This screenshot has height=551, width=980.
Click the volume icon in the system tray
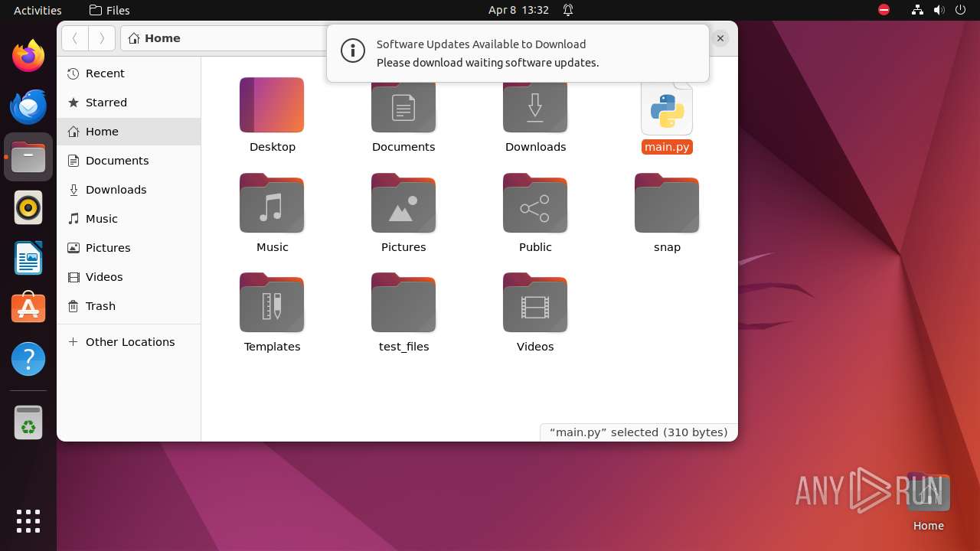pos(939,10)
